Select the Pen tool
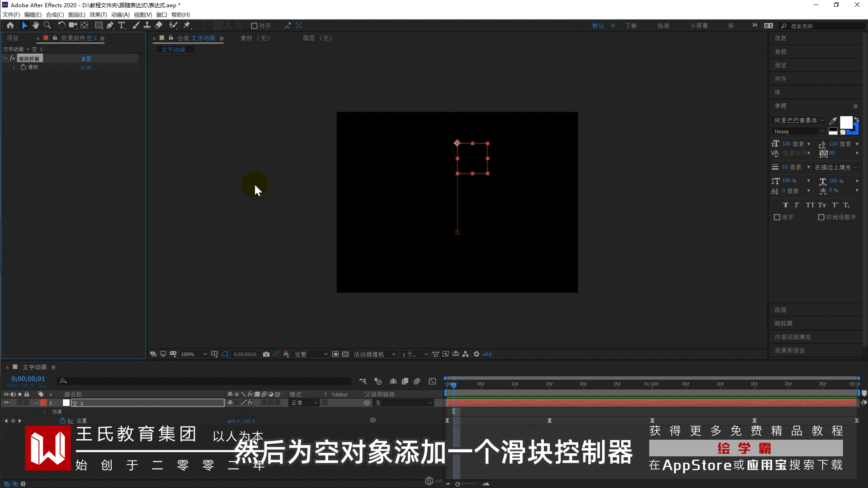 click(x=110, y=26)
